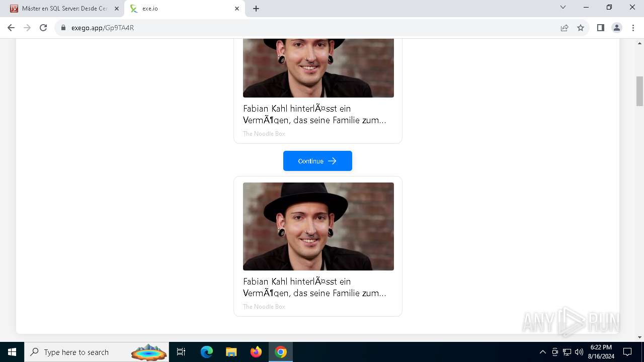Screen dimensions: 644x362
Task: Restore down the Chrome window
Action: [x=609, y=7]
